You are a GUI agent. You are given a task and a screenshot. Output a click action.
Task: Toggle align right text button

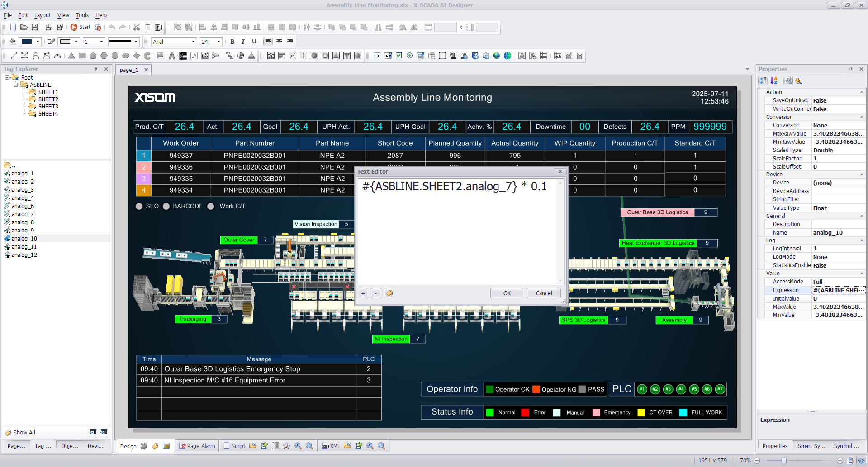tap(290, 42)
